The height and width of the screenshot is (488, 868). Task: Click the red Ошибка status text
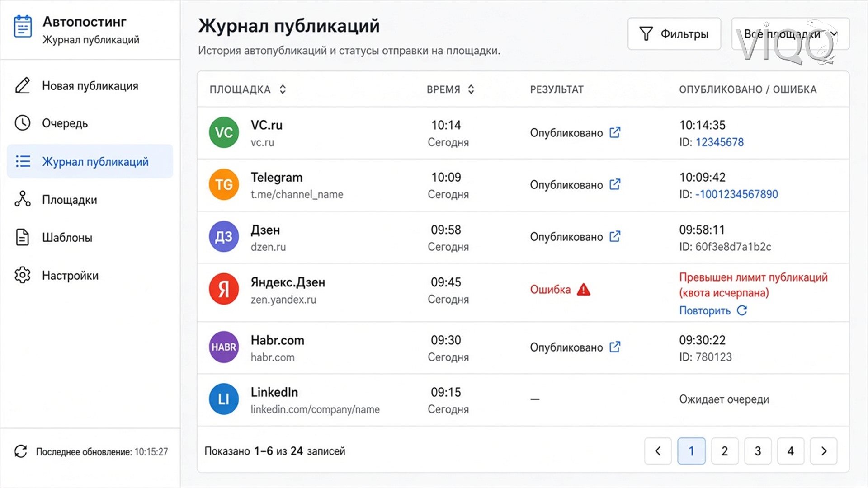click(550, 289)
